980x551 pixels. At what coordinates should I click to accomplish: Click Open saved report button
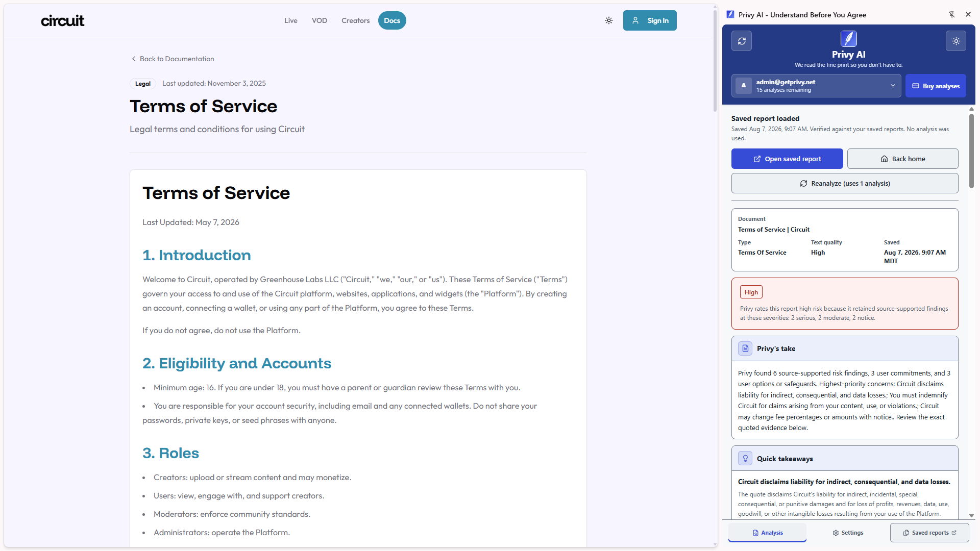tap(787, 159)
